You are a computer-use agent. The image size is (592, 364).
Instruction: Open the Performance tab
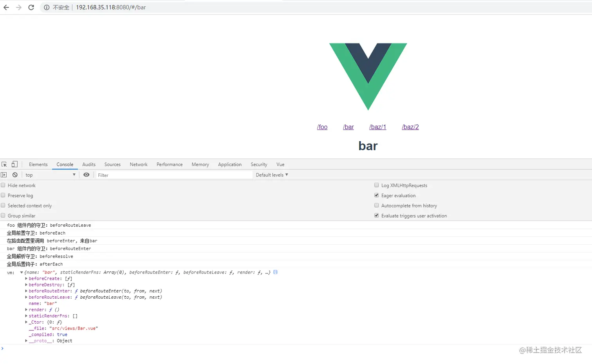click(170, 164)
